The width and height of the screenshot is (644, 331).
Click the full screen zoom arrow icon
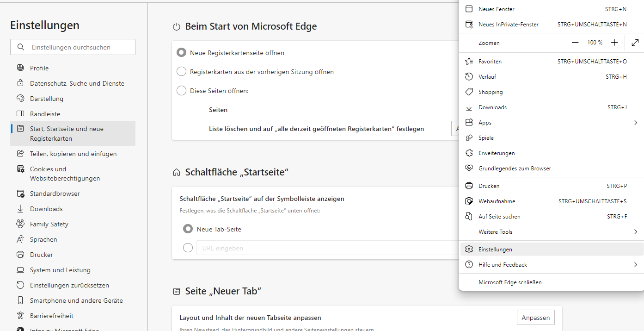[635, 43]
